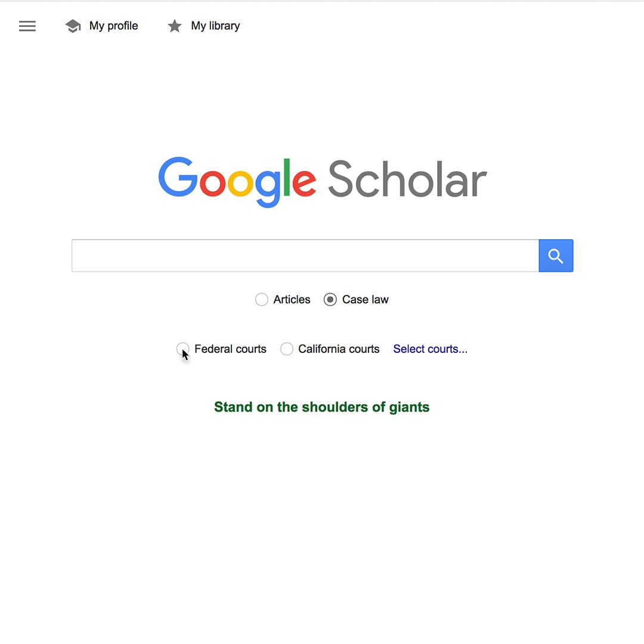The image size is (644, 644).
Task: Select the Federal courts radio button
Action: click(x=183, y=349)
